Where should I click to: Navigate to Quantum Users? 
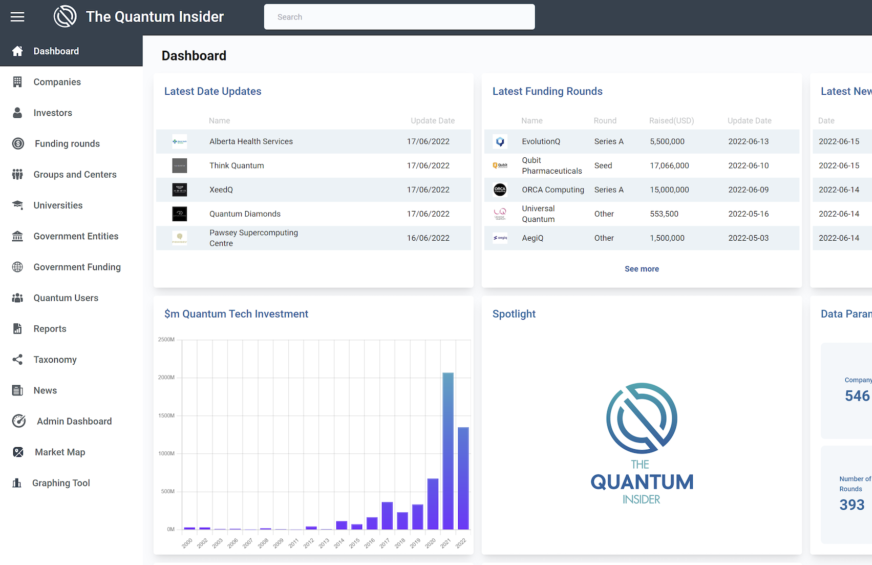66,298
